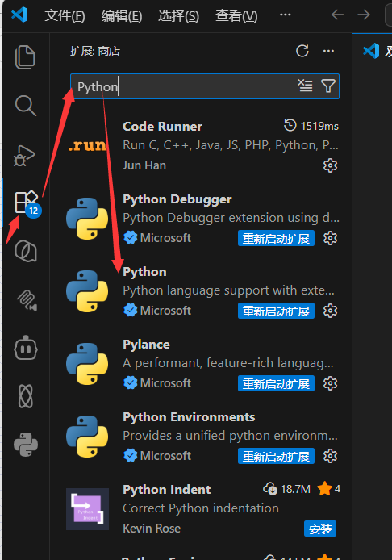
Task: Click the 18.7M download count
Action: 288,488
